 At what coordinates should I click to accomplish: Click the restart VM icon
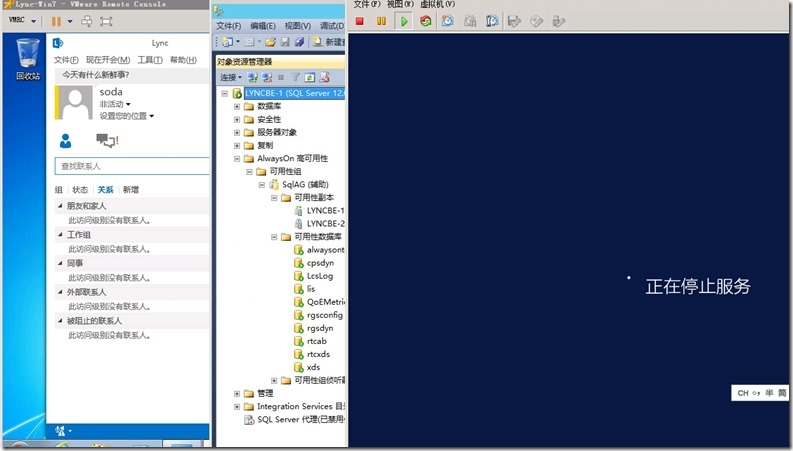click(426, 21)
